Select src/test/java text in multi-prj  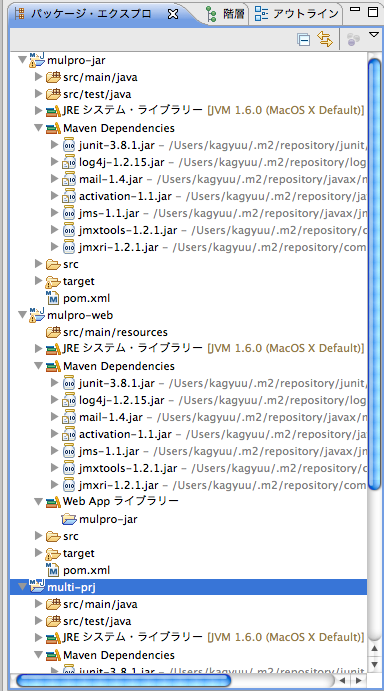click(97, 621)
